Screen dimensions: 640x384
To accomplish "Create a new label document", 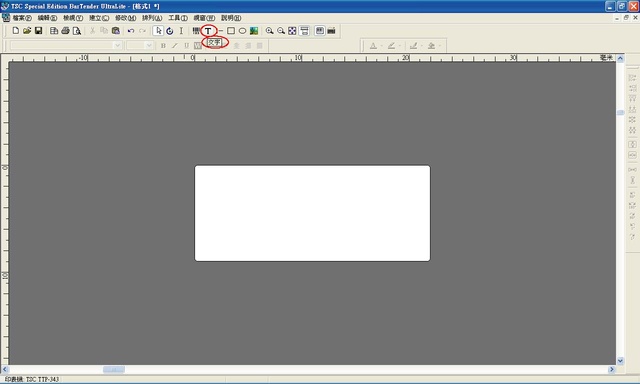I will point(16,31).
